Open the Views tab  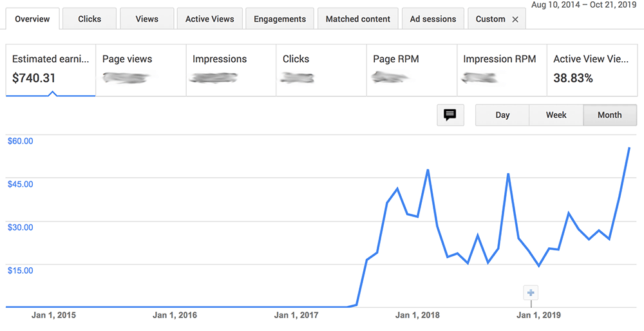coord(147,19)
